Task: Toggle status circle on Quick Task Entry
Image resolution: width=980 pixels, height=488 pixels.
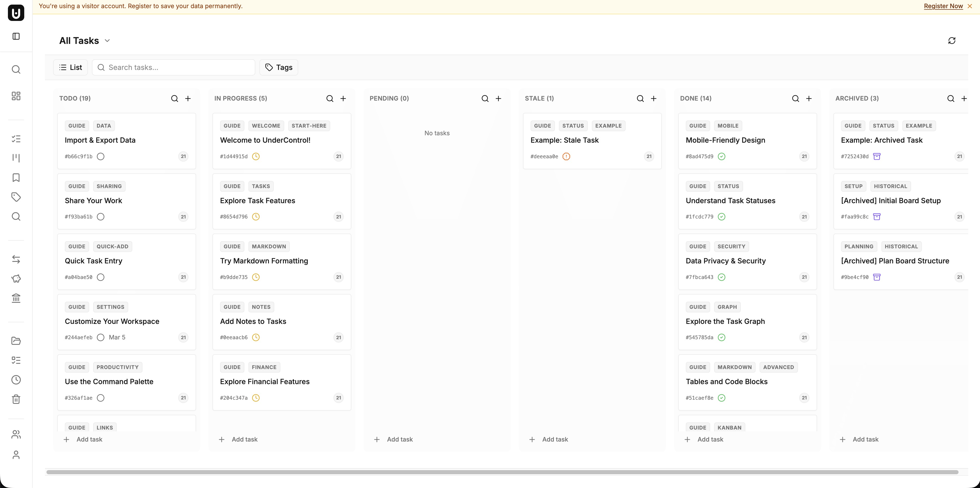Action: 100,277
